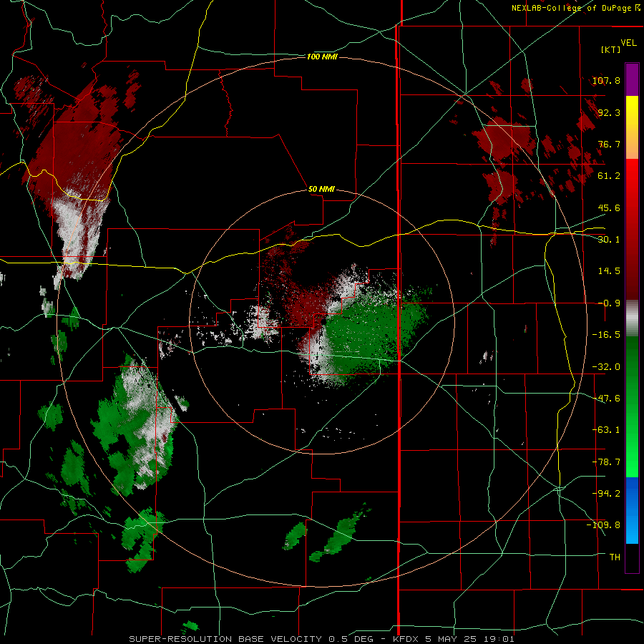Click the KFDX radar site marker dot
This screenshot has height=644, width=644.
(323, 321)
